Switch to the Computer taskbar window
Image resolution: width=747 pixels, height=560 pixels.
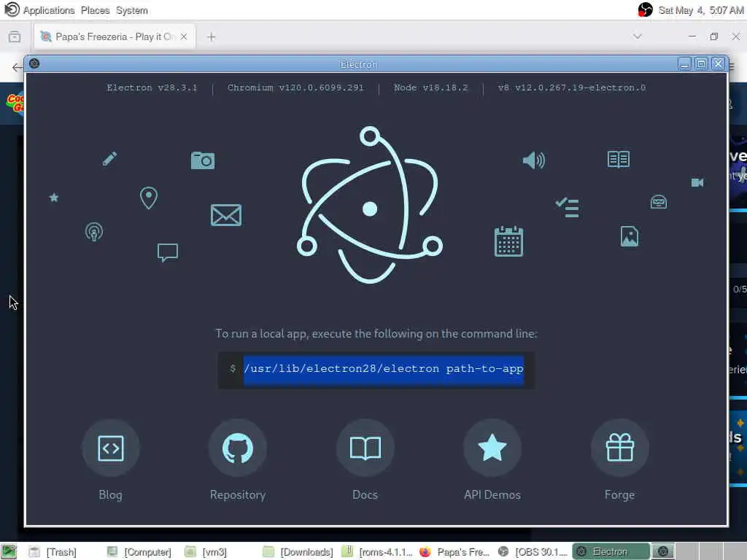pos(139,552)
